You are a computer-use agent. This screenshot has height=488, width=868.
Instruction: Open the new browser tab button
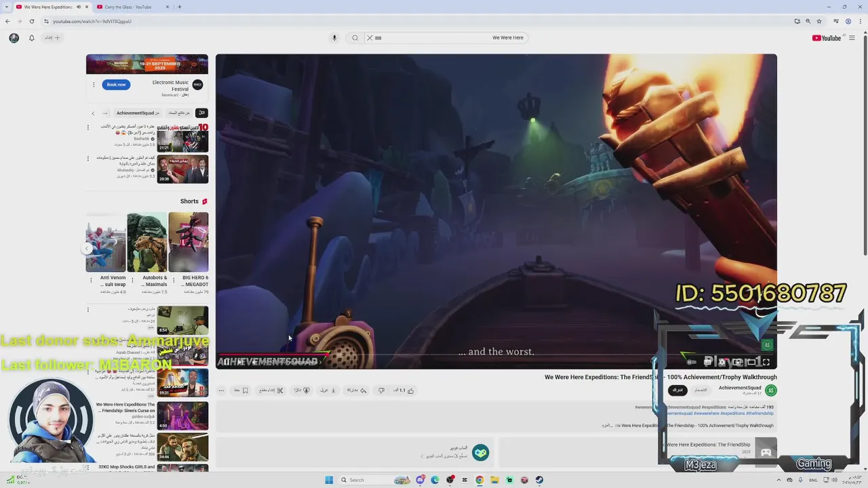[x=179, y=7]
